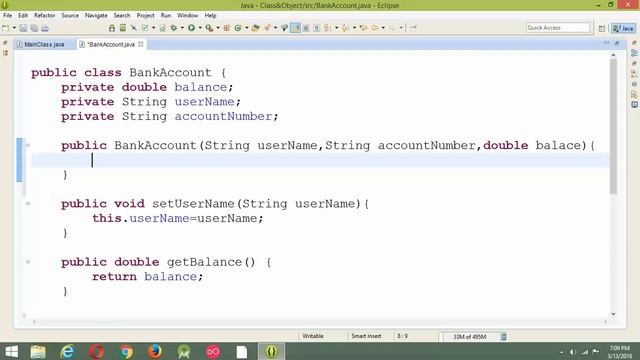Click the Last Edit Location icon

(363, 28)
